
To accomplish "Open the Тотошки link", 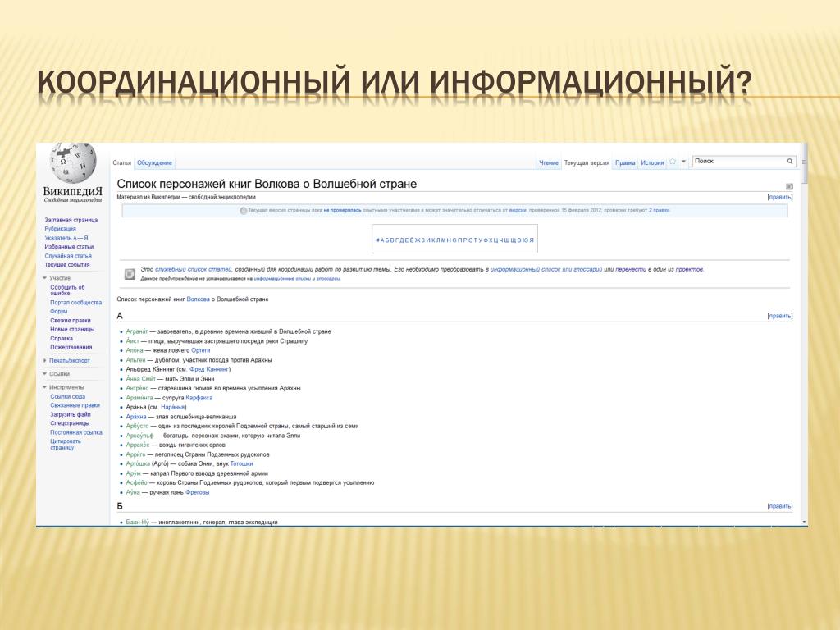I will (241, 464).
